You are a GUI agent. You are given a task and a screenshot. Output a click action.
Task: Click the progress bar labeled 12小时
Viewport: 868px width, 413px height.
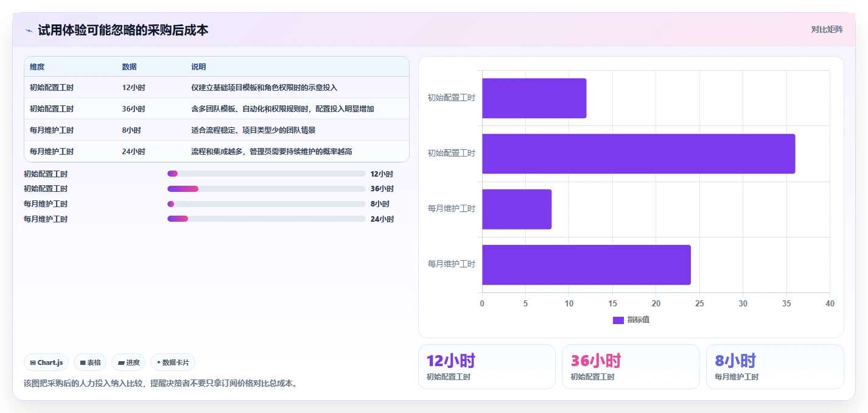pyautogui.click(x=267, y=174)
